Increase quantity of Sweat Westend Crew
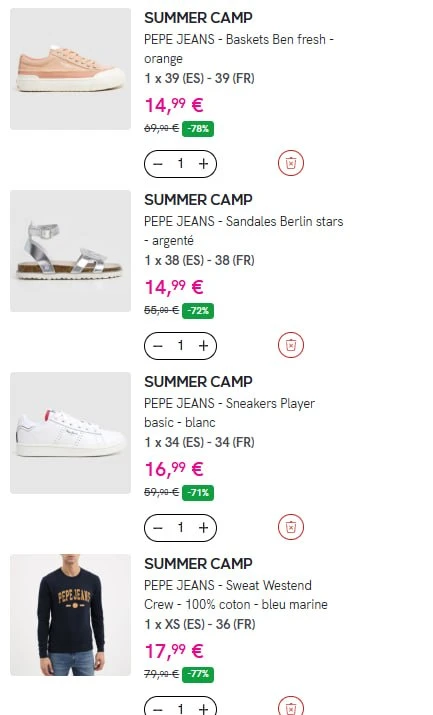433x715 pixels. (203, 709)
